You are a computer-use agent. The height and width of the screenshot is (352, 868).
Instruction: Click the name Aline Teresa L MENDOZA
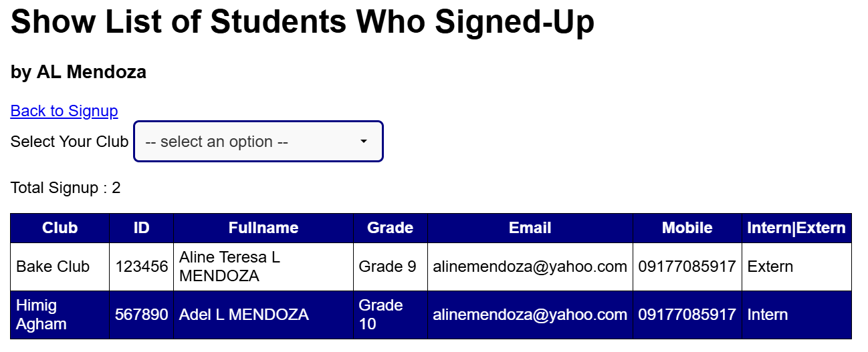point(229,267)
